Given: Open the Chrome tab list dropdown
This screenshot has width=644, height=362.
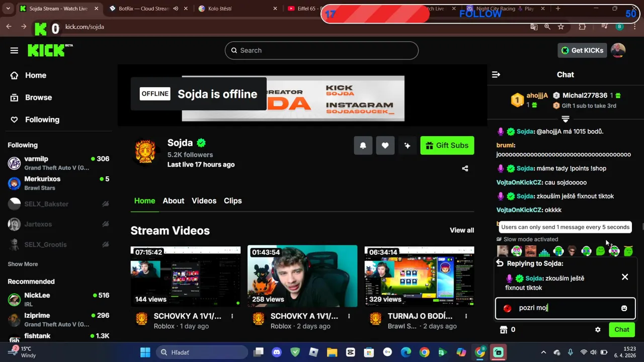Looking at the screenshot, I should tap(8, 9).
